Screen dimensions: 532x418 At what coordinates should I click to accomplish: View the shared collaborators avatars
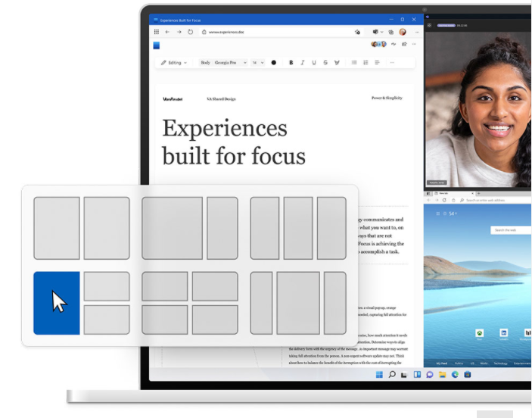(x=378, y=44)
